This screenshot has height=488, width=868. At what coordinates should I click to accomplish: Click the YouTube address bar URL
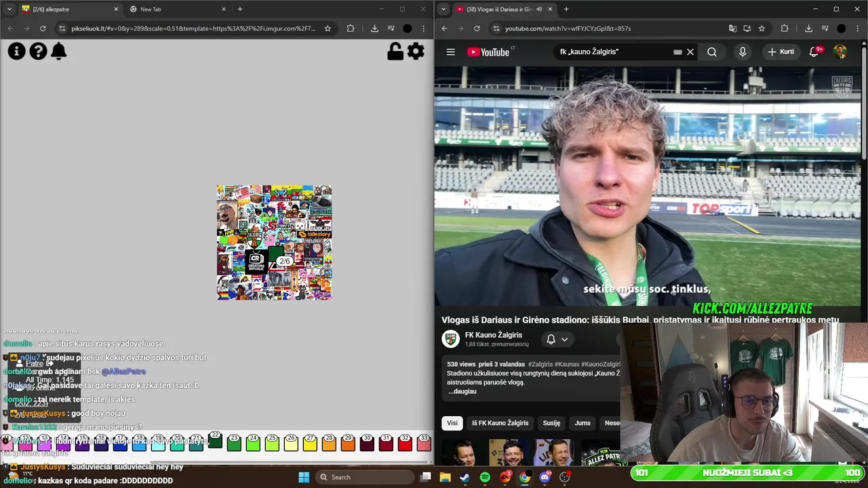(568, 28)
